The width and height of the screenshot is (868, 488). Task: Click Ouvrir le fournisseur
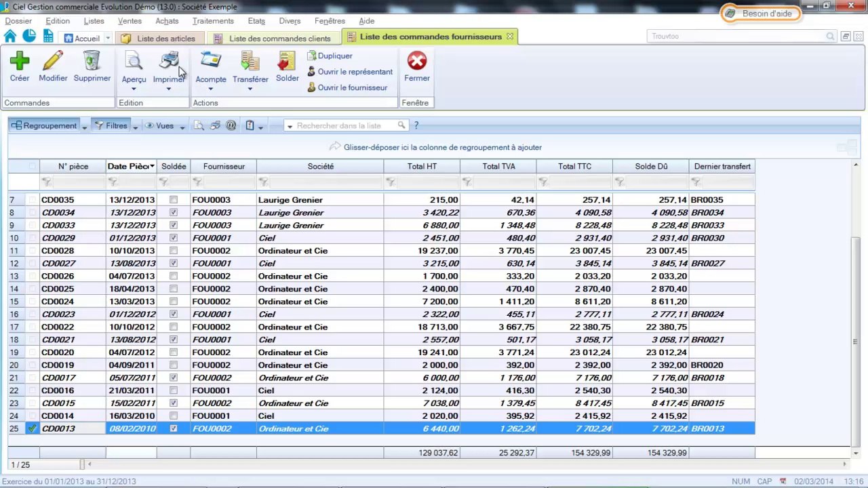click(347, 87)
